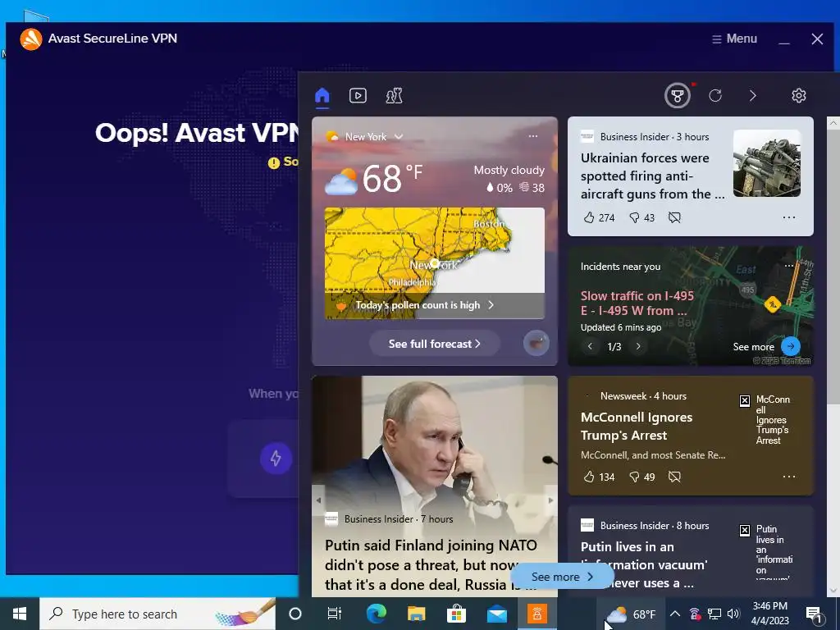Open network status tray icon

tap(714, 614)
